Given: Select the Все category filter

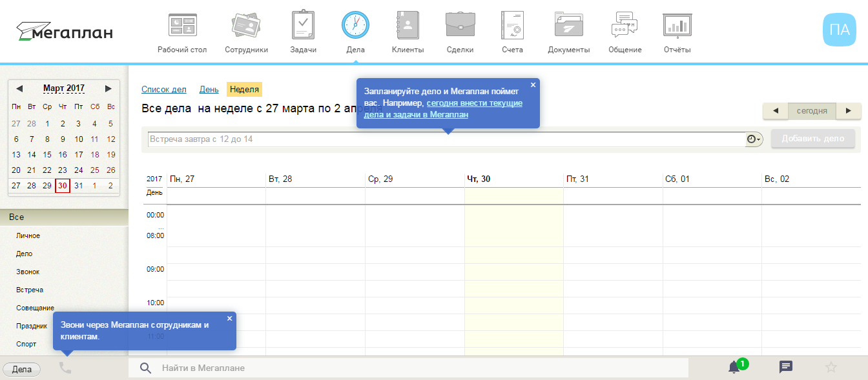Looking at the screenshot, I should click(x=64, y=217).
